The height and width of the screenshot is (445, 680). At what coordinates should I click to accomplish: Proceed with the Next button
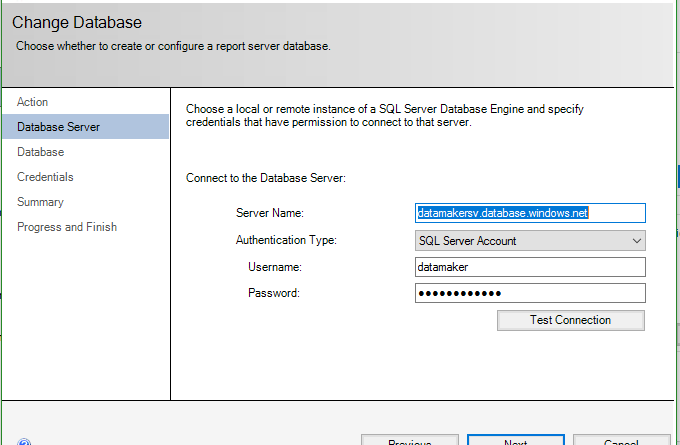click(516, 441)
